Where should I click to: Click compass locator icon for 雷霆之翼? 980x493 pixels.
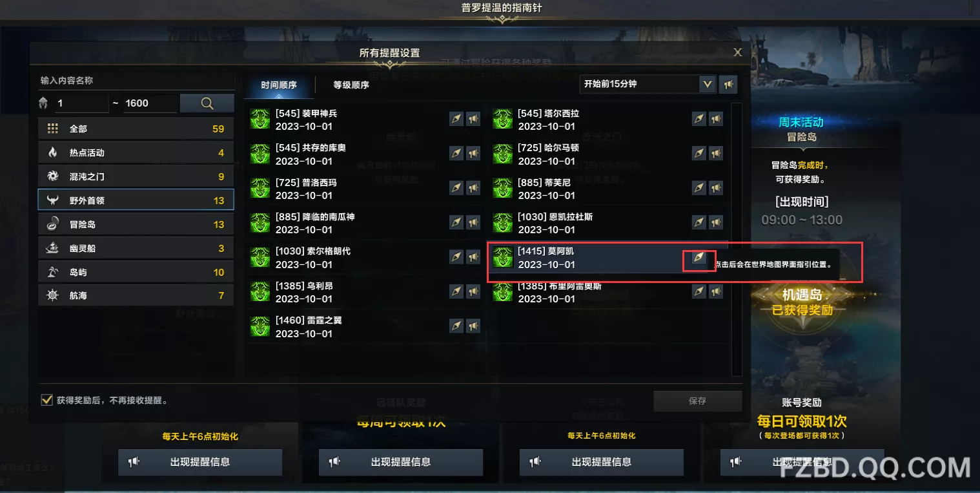456,326
